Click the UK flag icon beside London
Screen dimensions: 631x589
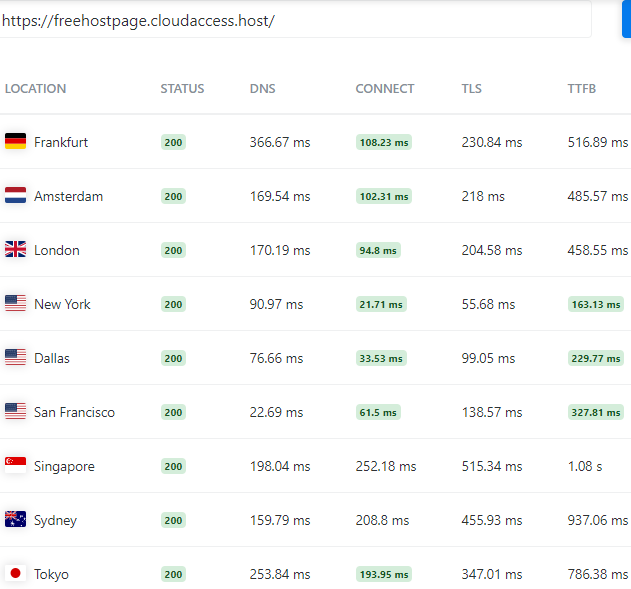[x=15, y=250]
